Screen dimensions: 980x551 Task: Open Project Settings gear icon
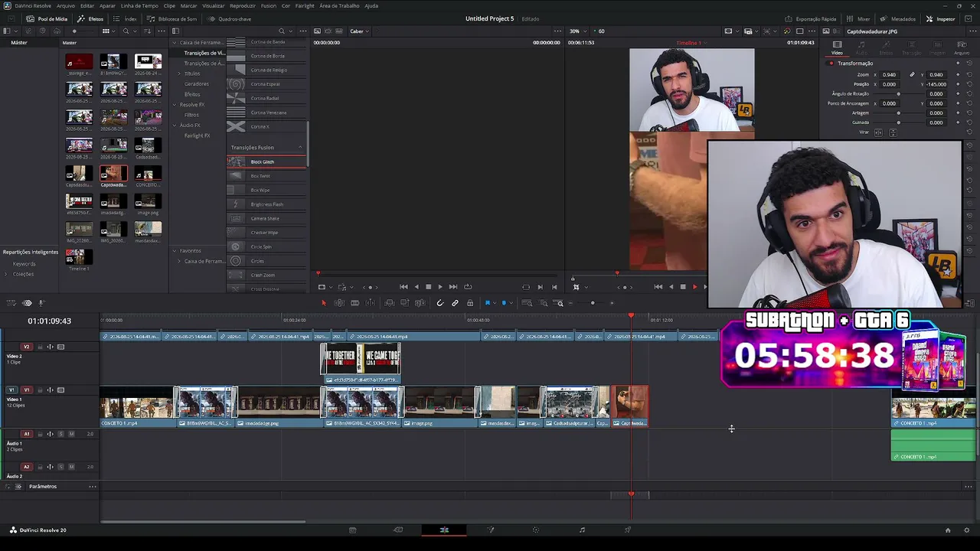pos(966,530)
